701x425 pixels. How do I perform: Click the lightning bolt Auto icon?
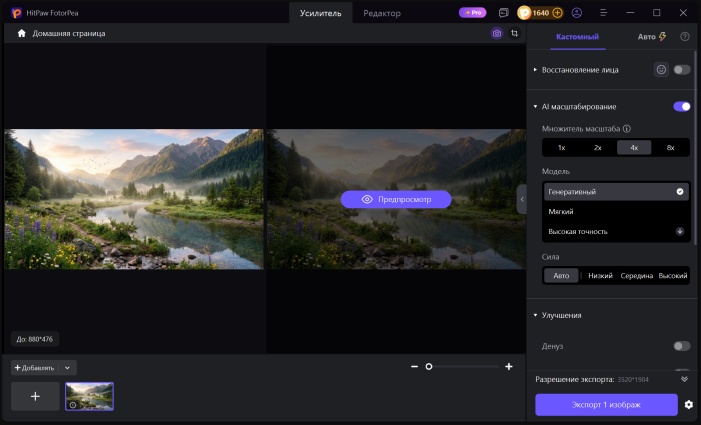tap(663, 37)
